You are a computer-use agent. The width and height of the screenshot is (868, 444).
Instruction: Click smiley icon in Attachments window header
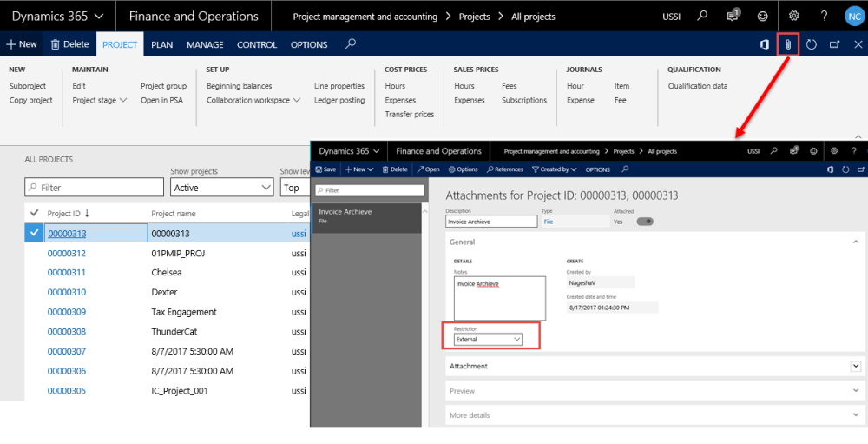813,151
